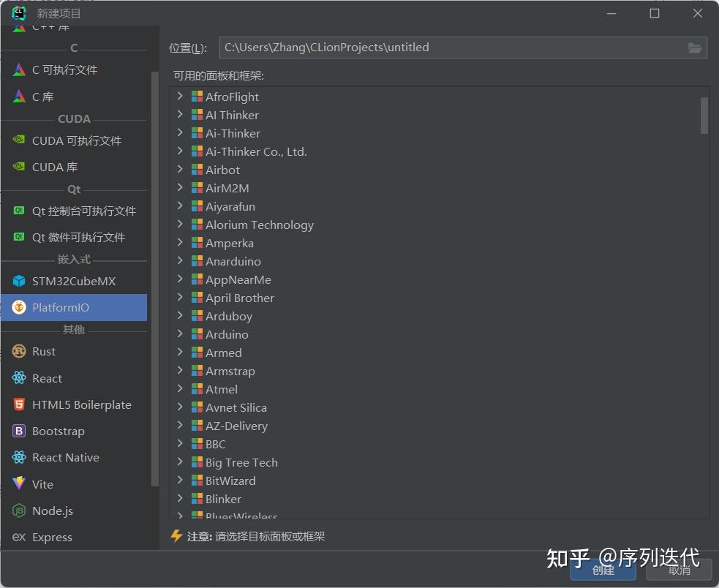Click the CUDA library Nvidia icon
The width and height of the screenshot is (719, 588).
[x=19, y=167]
